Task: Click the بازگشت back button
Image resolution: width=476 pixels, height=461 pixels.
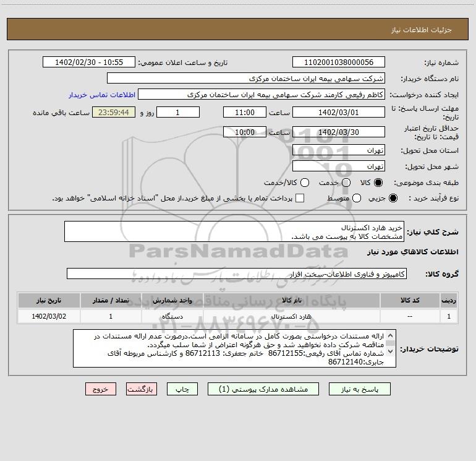Action: click(x=142, y=389)
